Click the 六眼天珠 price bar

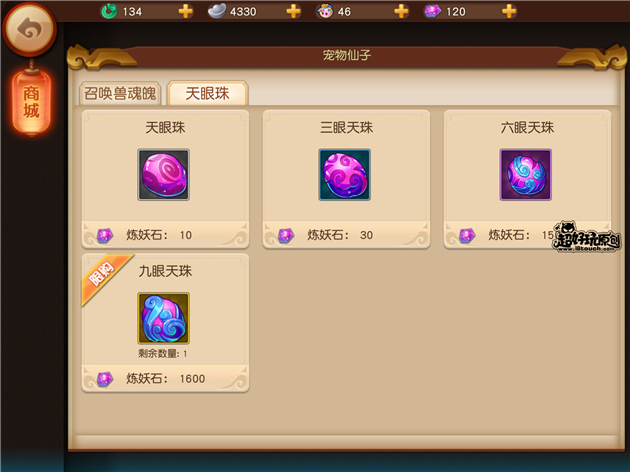click(x=527, y=235)
